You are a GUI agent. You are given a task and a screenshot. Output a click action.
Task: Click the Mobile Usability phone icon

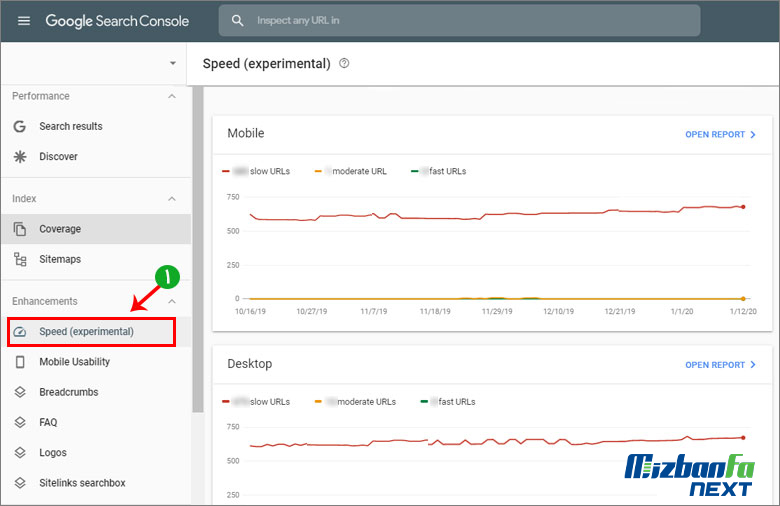pyautogui.click(x=20, y=362)
